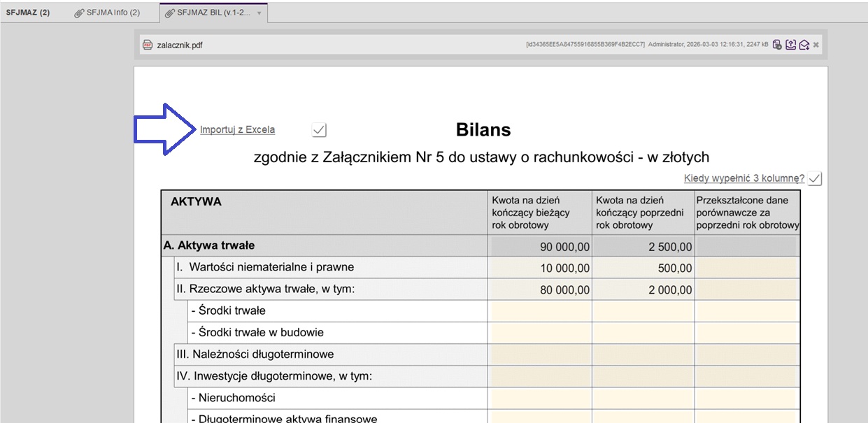Switch to the SFJMAZ (2) tab

point(28,13)
